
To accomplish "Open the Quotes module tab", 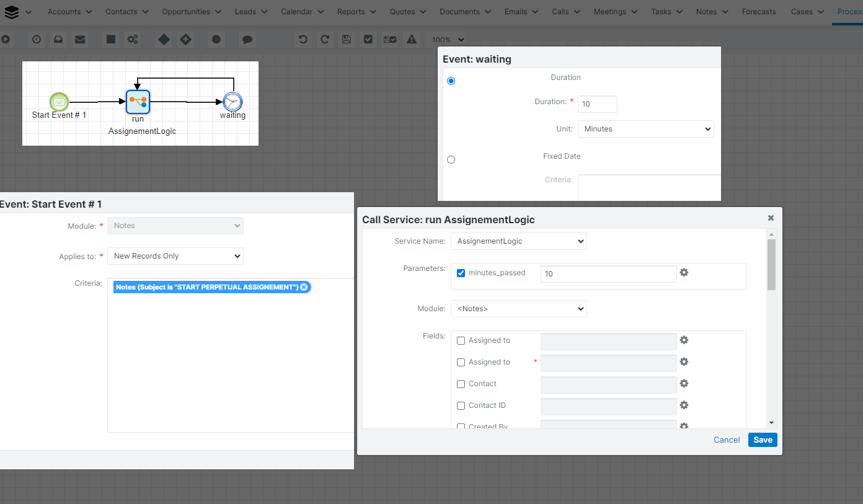I will click(402, 12).
